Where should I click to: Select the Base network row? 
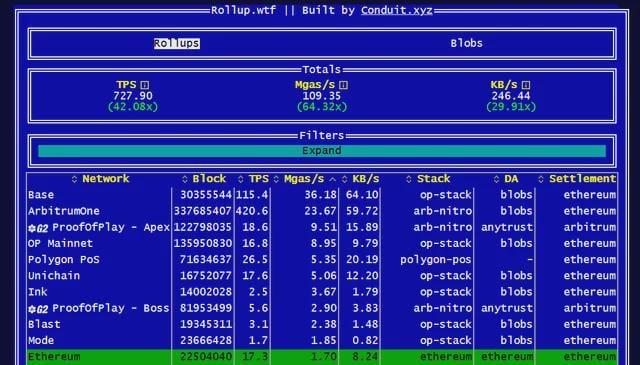tap(322, 195)
